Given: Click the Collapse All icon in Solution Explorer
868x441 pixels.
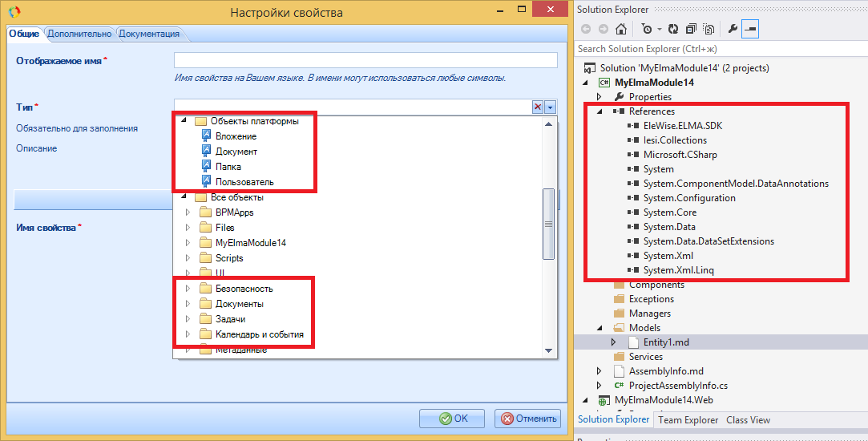Looking at the screenshot, I should tap(691, 29).
